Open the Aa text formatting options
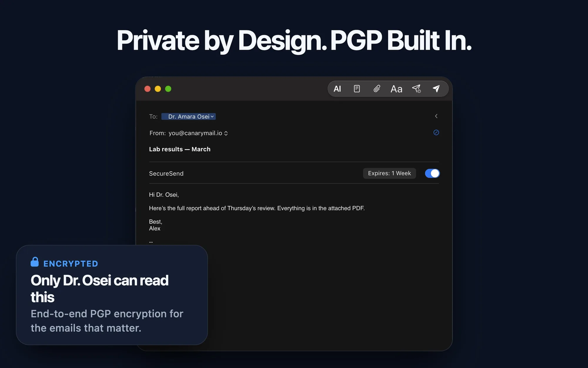 click(396, 89)
